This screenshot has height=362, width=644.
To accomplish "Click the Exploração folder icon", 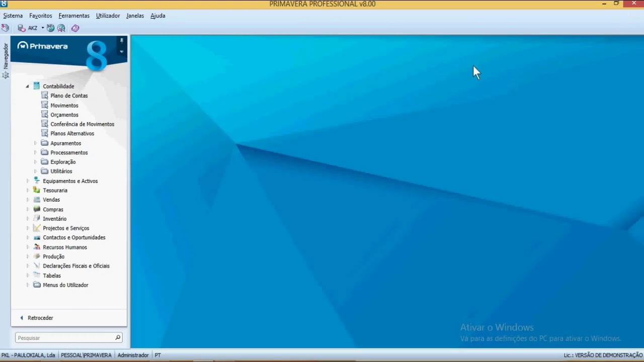I will (x=44, y=161).
